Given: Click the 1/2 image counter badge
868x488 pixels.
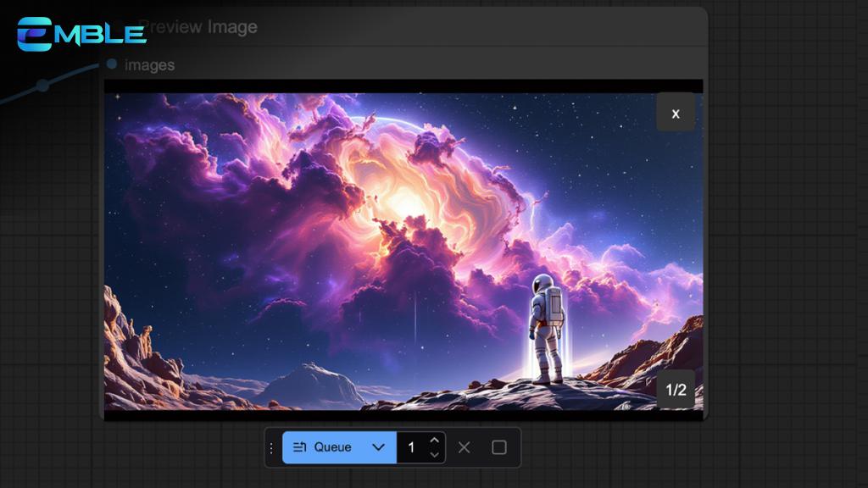Looking at the screenshot, I should click(676, 390).
